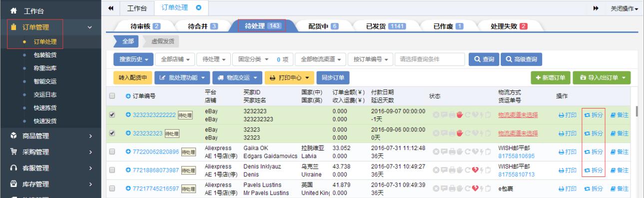The height and width of the screenshot is (198, 644).
Task: Open the 固定分类 dropdown
Action: click(x=263, y=60)
